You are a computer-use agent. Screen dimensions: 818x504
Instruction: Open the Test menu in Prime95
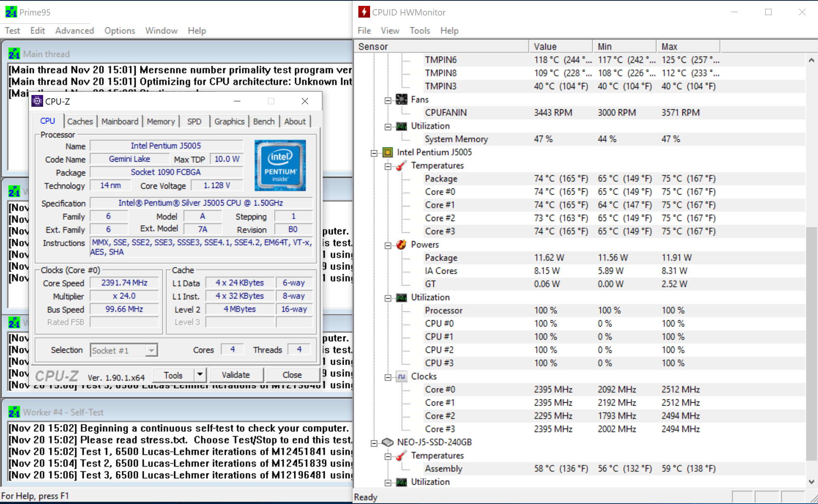coord(13,31)
